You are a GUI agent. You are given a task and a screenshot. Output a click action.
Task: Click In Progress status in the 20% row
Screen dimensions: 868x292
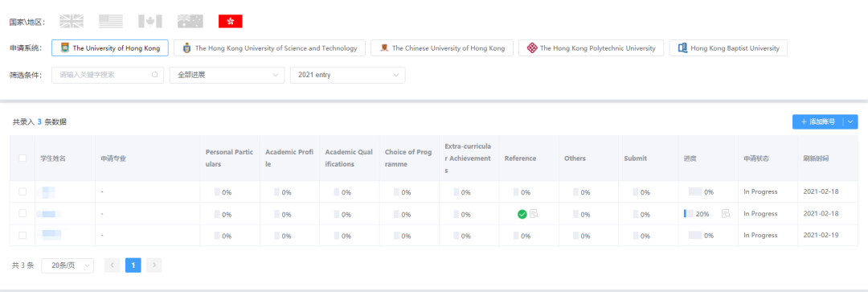pyautogui.click(x=760, y=213)
